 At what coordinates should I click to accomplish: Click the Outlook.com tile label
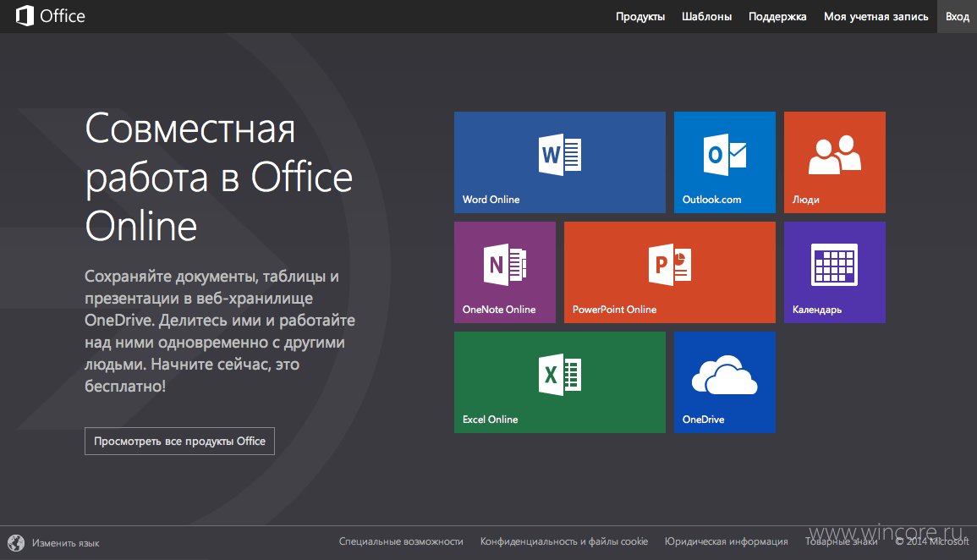click(711, 200)
